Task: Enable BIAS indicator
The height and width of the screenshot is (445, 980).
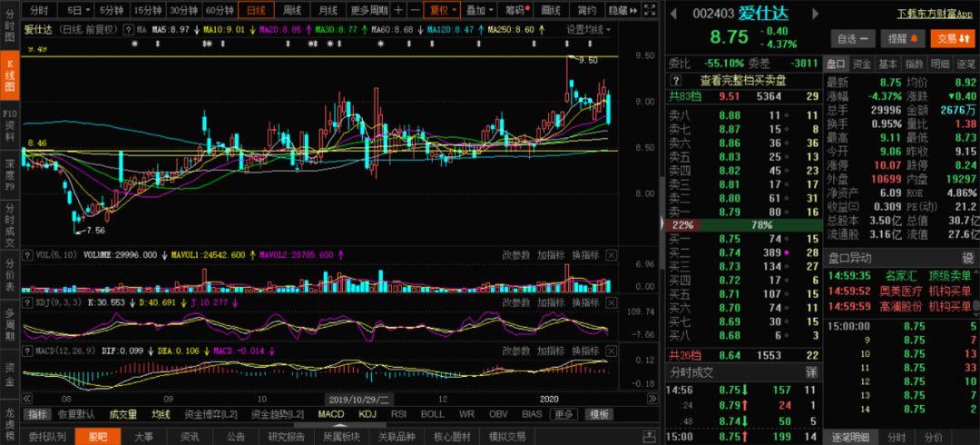Action: pyautogui.click(x=532, y=414)
